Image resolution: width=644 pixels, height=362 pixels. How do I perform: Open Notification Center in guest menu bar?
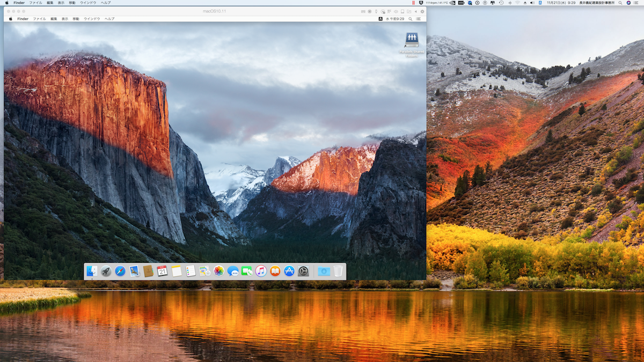418,19
